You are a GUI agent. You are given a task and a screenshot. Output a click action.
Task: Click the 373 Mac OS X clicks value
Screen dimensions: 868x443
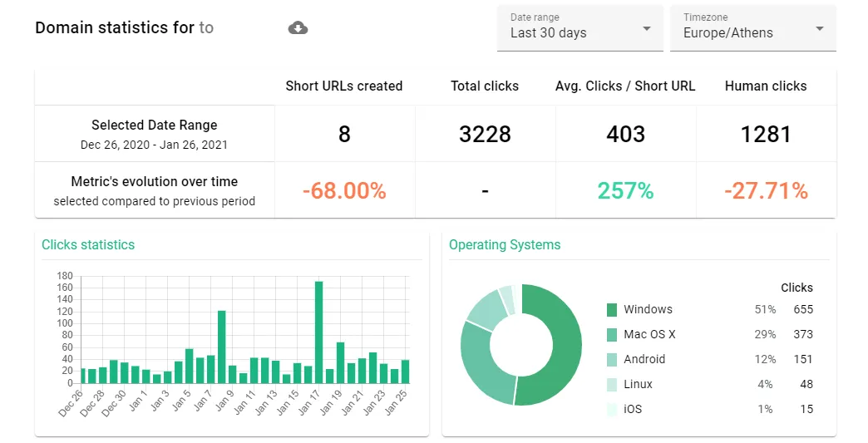pyautogui.click(x=803, y=335)
